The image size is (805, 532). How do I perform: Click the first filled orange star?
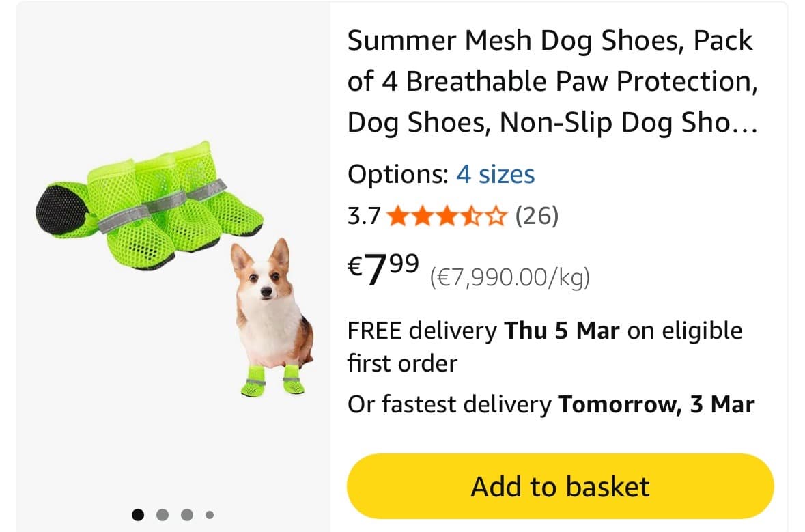397,217
